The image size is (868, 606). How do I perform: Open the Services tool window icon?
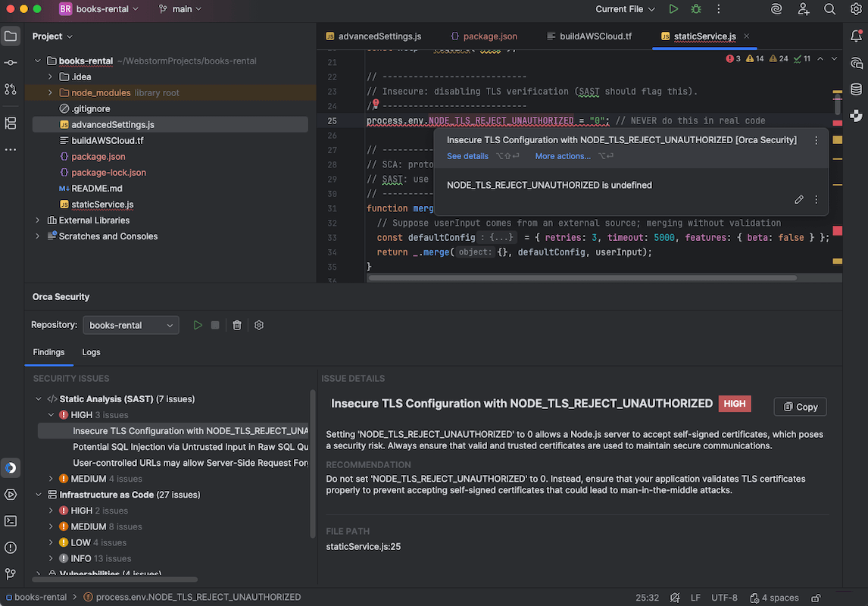pos(11,494)
